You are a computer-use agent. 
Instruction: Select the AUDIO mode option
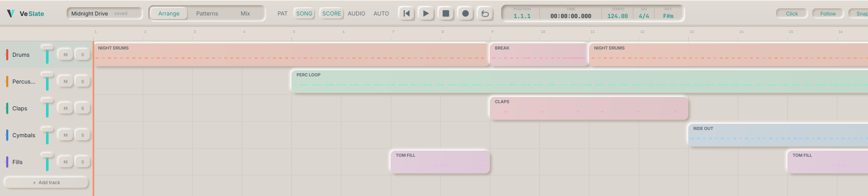(x=357, y=13)
